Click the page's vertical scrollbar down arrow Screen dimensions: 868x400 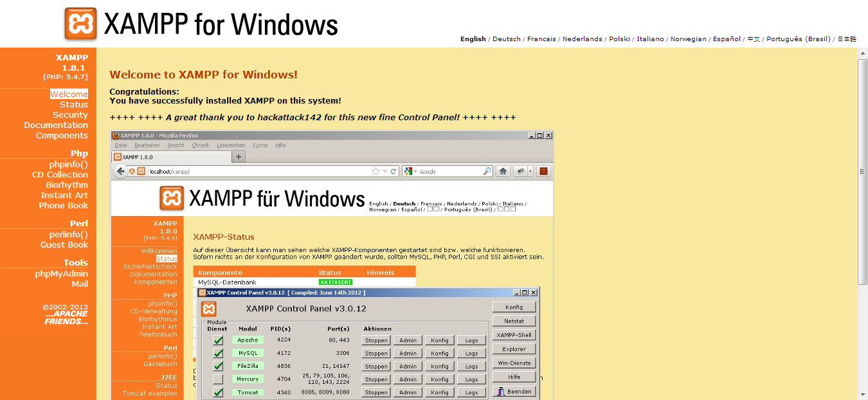(x=863, y=394)
